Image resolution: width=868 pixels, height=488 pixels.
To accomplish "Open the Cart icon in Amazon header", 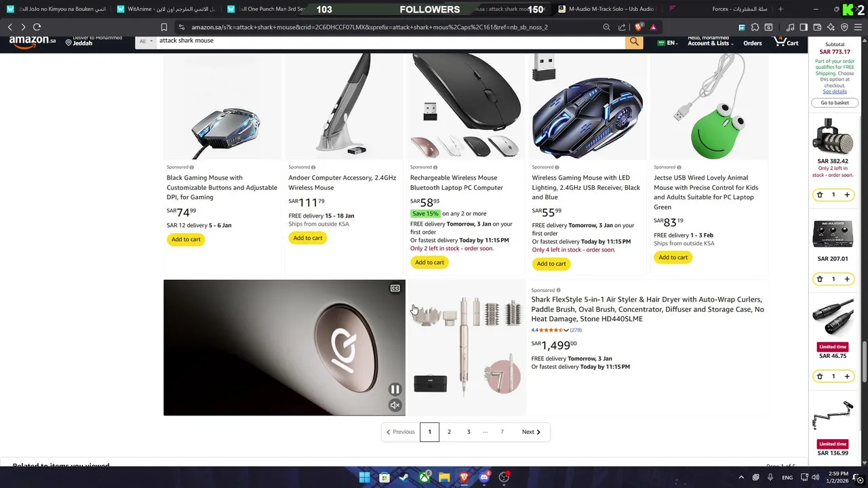I will 787,42.
